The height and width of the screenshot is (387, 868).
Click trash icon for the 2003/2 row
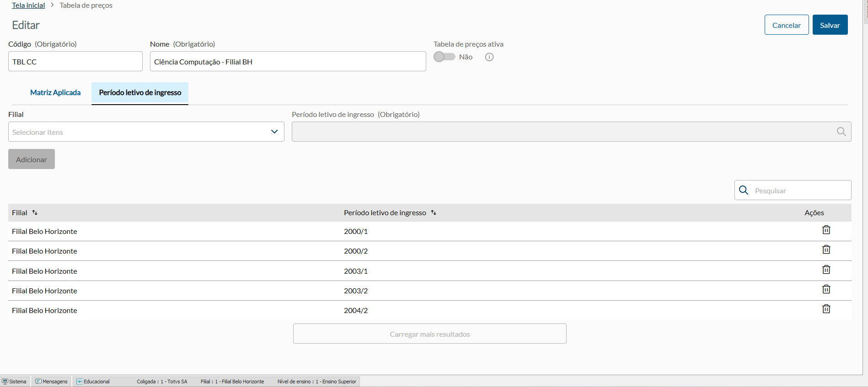coord(826,289)
